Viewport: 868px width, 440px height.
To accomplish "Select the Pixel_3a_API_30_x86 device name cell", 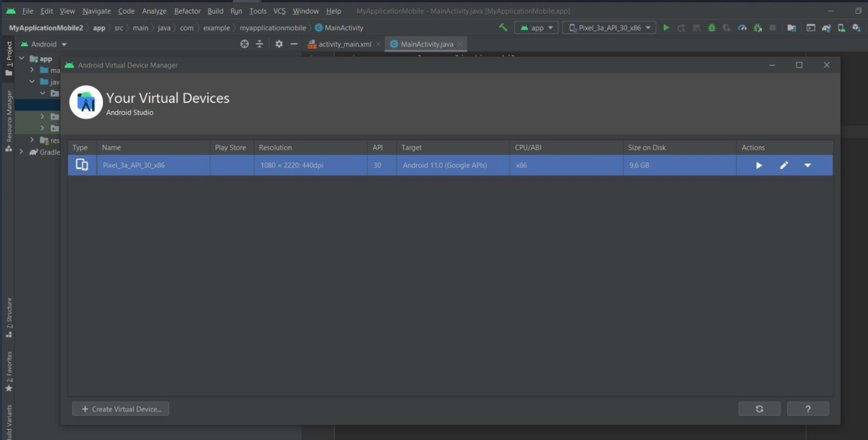I will [x=153, y=165].
